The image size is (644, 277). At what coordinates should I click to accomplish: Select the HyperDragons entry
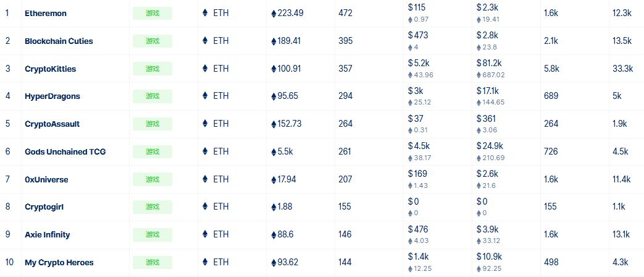coord(52,96)
